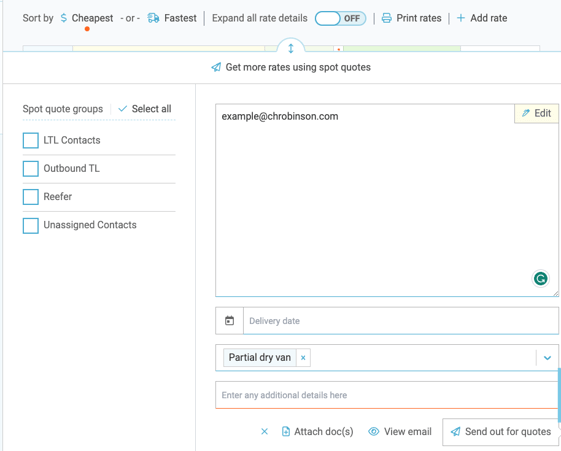This screenshot has width=561, height=451.
Task: Preview the message with View email
Action: point(400,432)
